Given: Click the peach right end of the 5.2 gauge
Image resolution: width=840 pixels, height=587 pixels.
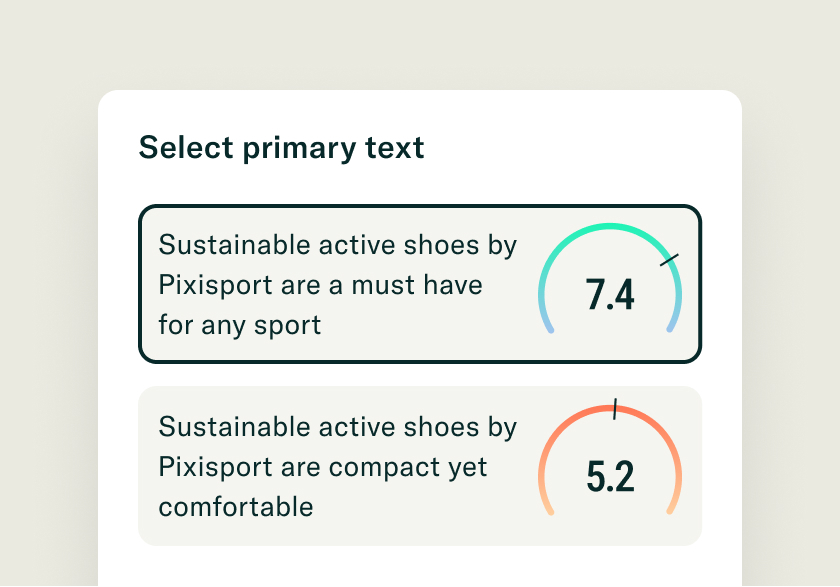Looking at the screenshot, I should point(673,505).
